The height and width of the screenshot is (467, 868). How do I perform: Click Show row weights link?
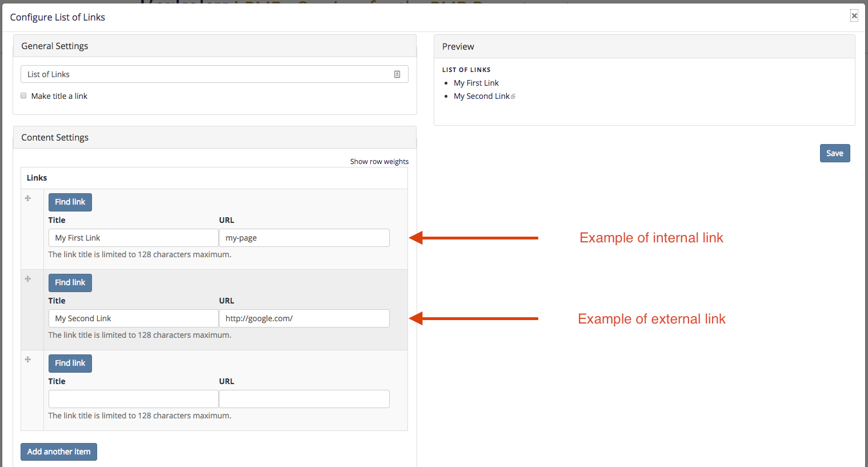coord(379,162)
